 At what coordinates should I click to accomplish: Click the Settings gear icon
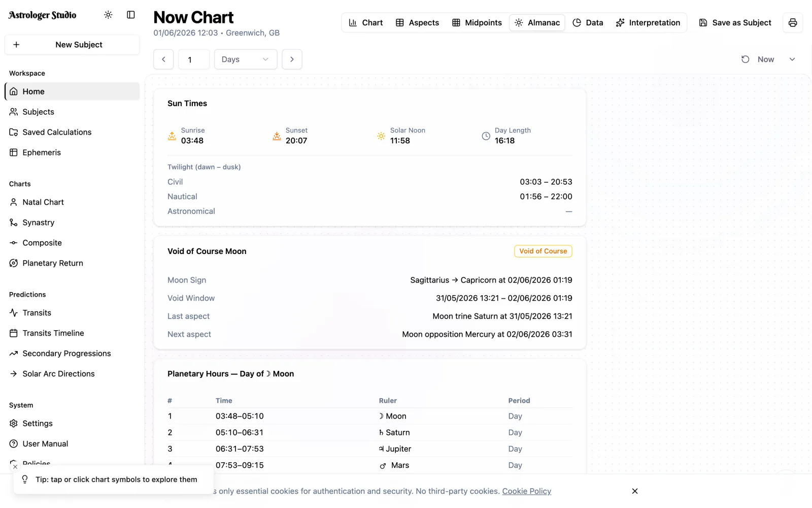tap(14, 424)
